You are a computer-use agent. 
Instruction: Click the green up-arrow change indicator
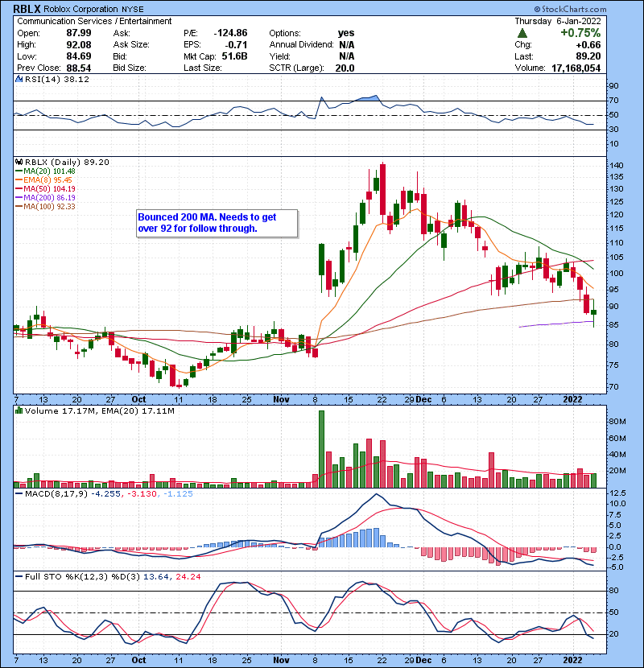coord(522,33)
